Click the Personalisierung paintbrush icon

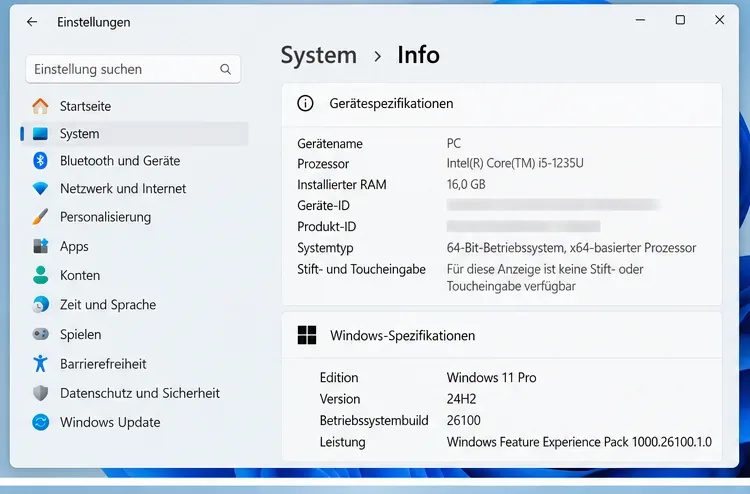tap(41, 217)
